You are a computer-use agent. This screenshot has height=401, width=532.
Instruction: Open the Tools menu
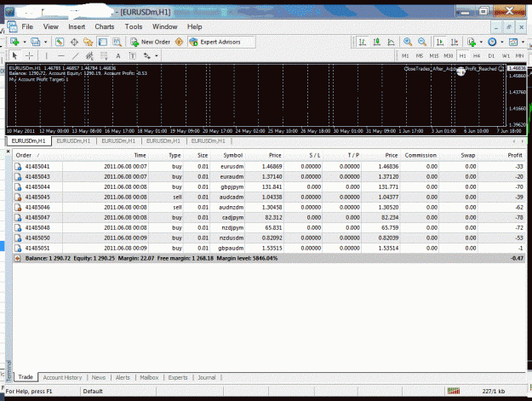(x=134, y=26)
